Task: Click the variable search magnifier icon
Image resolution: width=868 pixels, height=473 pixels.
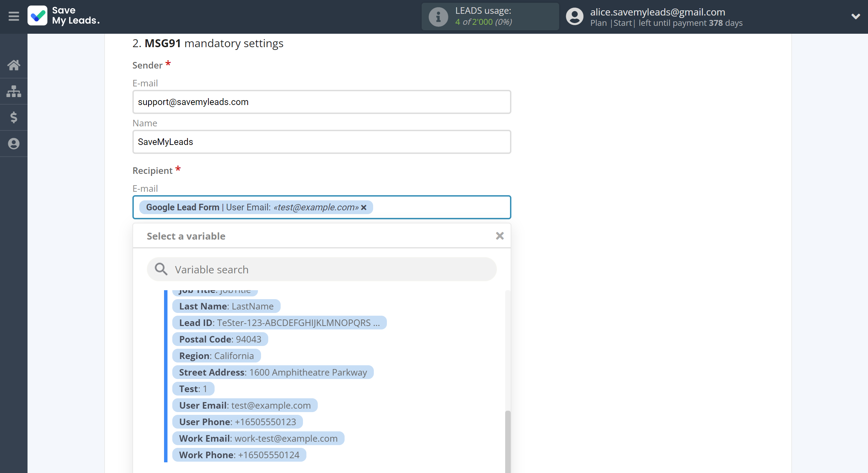Action: pos(161,269)
